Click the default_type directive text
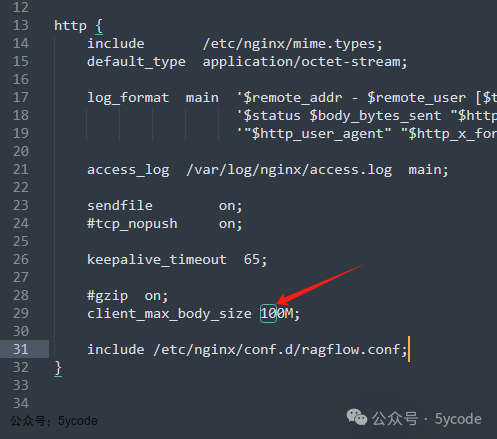This screenshot has height=439, width=497. [x=136, y=62]
